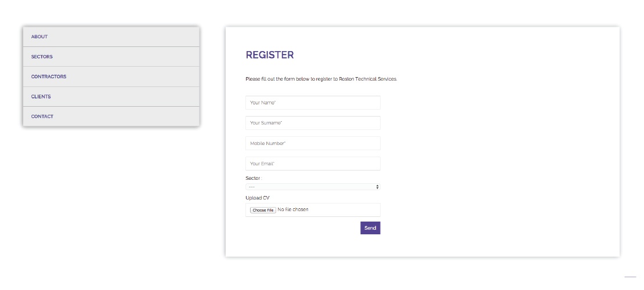Click into the Your Email field
Screen dimensions: 644x290
tap(313, 164)
